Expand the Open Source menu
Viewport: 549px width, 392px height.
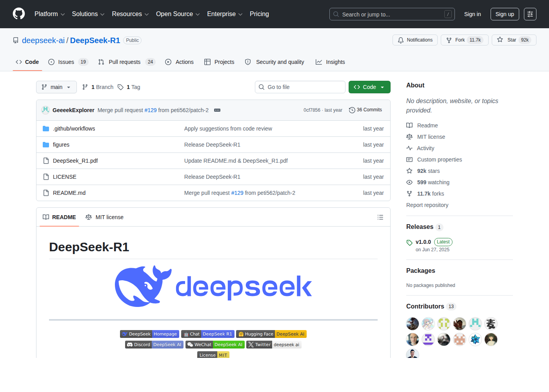(178, 14)
